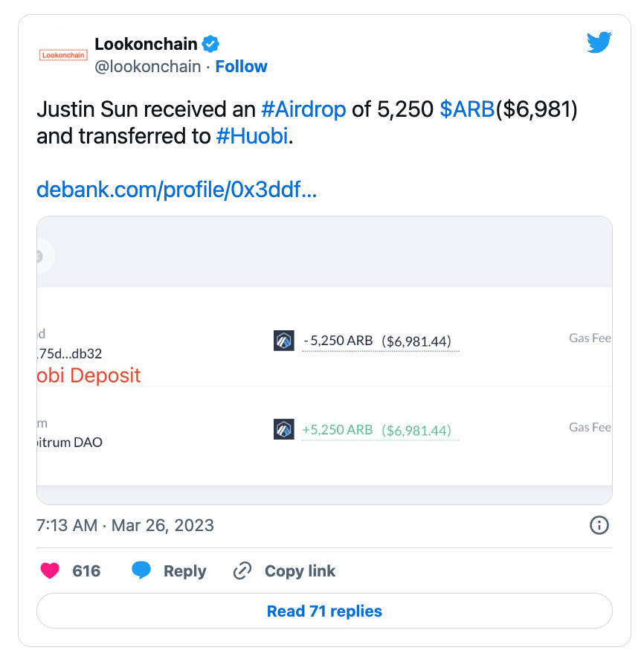This screenshot has height=662, width=644.
Task: Open the tweet info icon
Action: click(x=599, y=525)
